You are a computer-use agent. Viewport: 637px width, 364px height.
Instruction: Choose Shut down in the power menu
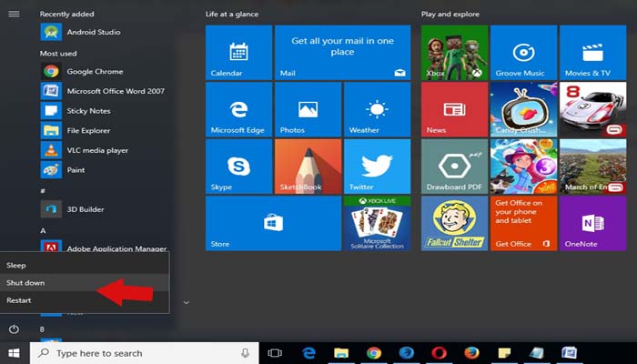85,283
